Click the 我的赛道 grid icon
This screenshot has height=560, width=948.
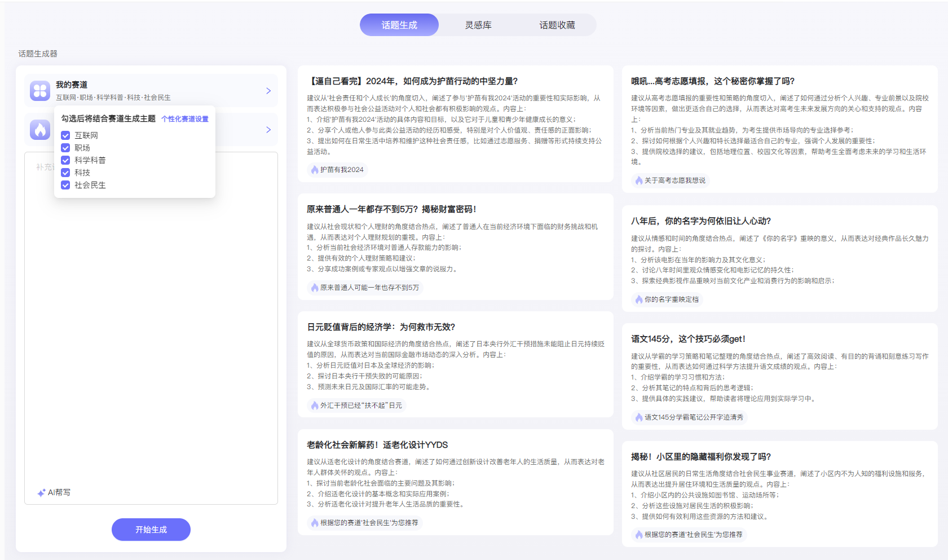(40, 90)
